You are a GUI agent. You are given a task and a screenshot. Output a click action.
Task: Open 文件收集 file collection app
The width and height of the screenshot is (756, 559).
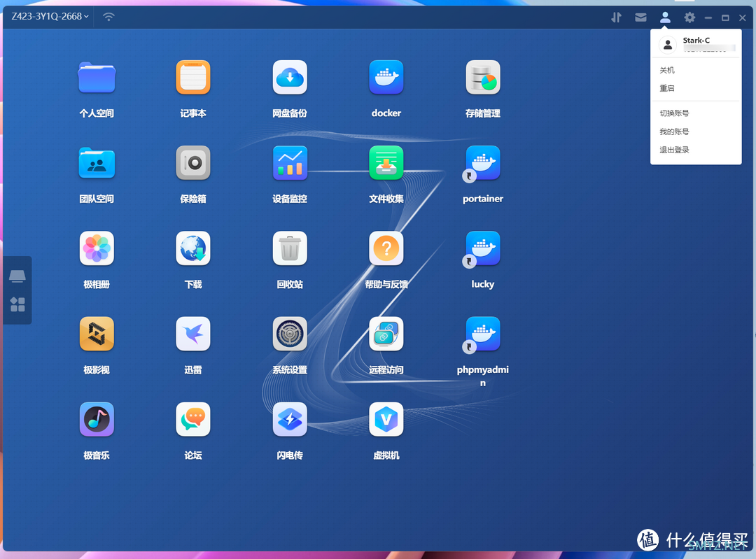coord(386,163)
